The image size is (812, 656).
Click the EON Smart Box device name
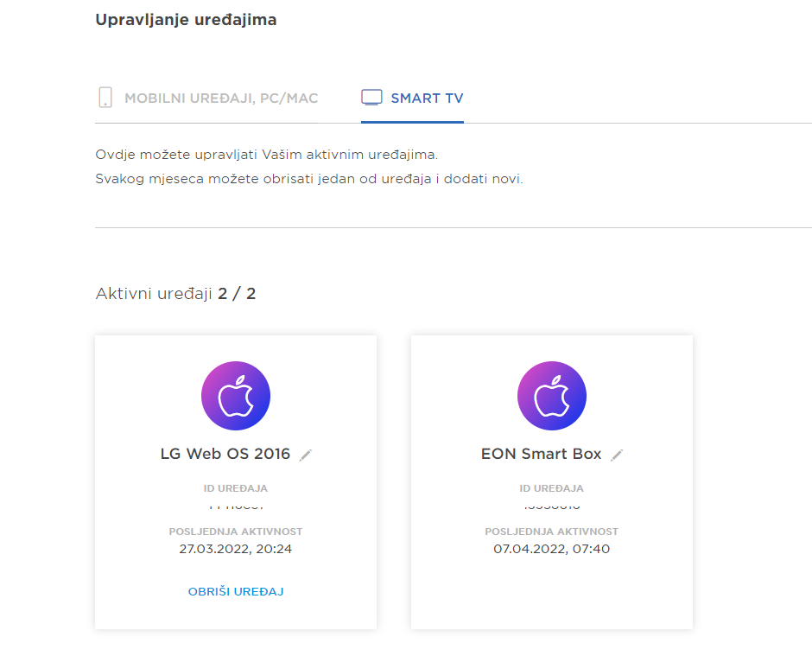pos(536,454)
